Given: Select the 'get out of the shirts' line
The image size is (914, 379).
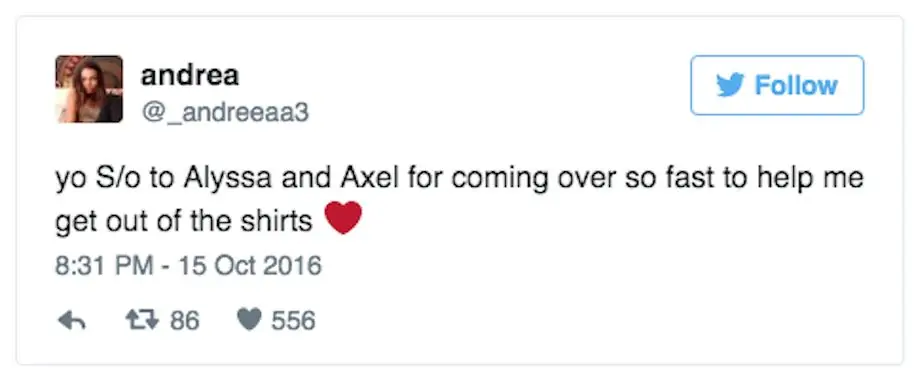Looking at the screenshot, I should (x=184, y=222).
